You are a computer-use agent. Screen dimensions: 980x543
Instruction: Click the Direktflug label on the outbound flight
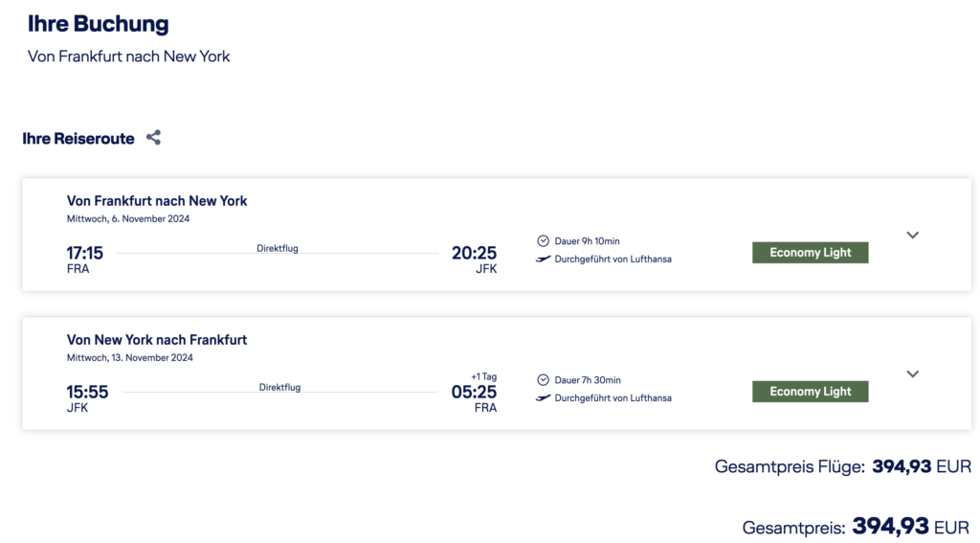[x=278, y=248]
